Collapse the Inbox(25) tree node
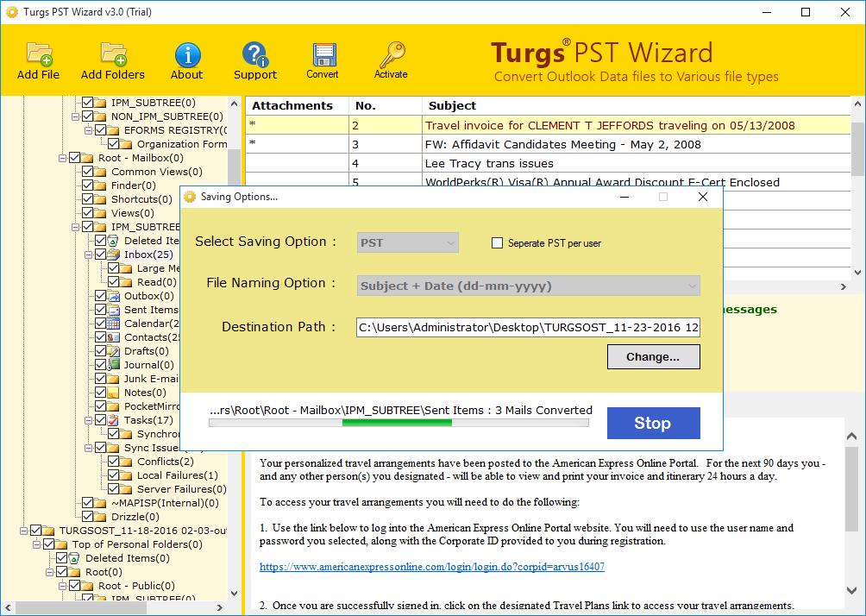The image size is (866, 616). coord(88,255)
